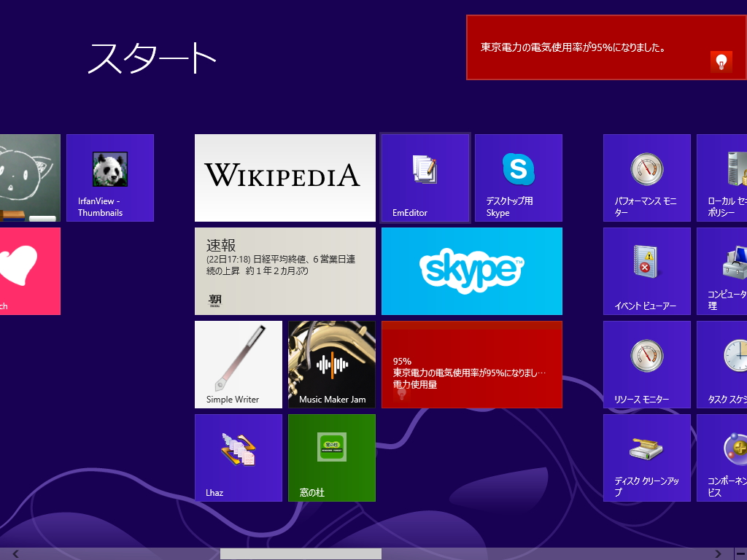Open the IrfanView - Thumbnails tile
The height and width of the screenshot is (560, 747).
click(x=110, y=178)
